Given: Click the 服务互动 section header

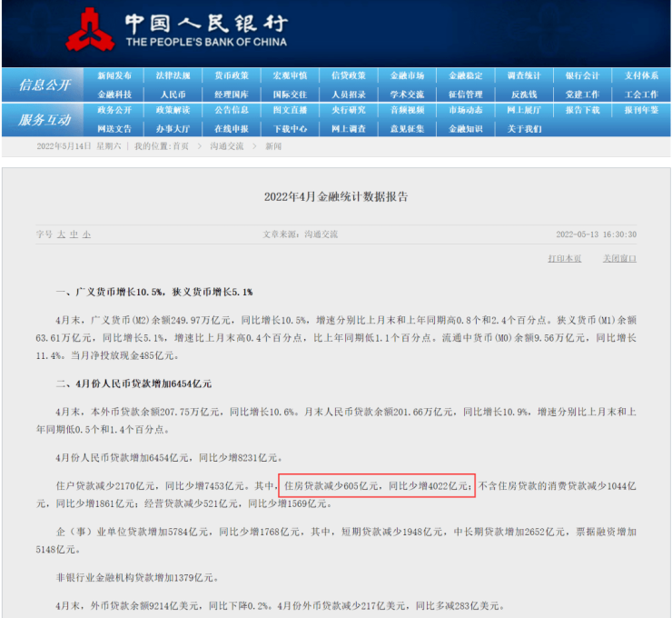Looking at the screenshot, I should pos(44,120).
